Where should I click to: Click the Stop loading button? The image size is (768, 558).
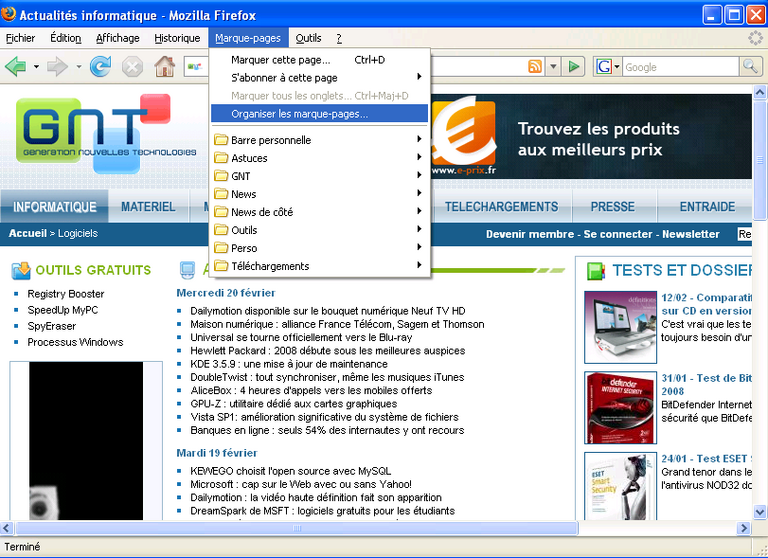132,67
